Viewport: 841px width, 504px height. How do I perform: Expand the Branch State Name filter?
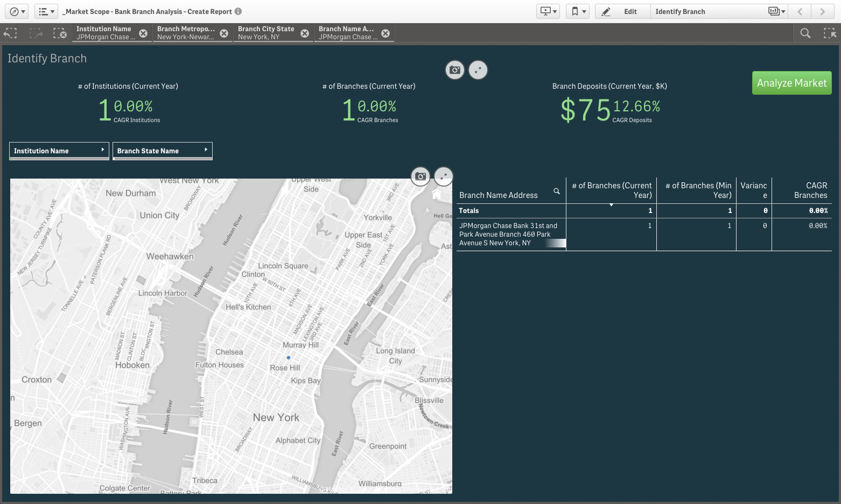162,151
